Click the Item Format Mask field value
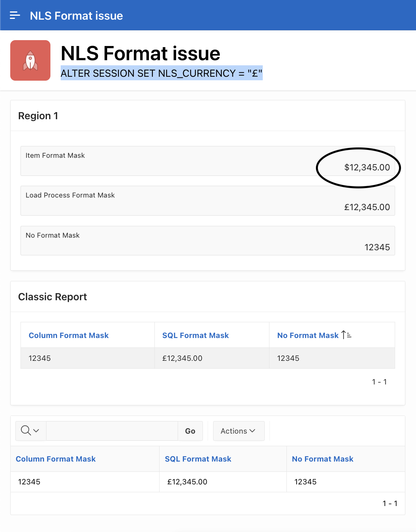Image resolution: width=416 pixels, height=532 pixels. click(367, 168)
